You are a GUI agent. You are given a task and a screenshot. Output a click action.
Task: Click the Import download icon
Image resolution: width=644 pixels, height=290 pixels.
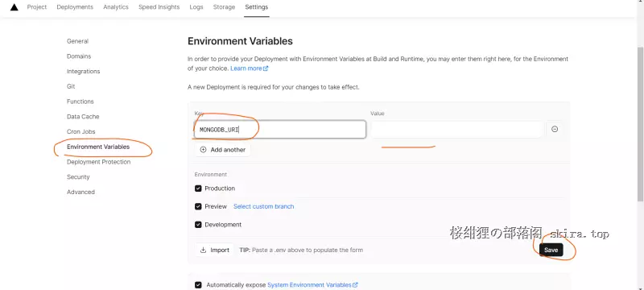tap(203, 250)
